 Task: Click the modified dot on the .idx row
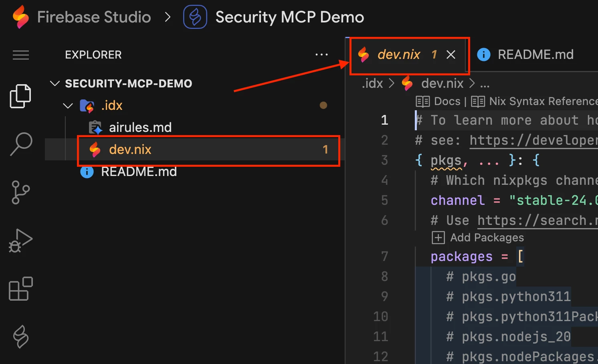pyautogui.click(x=323, y=105)
